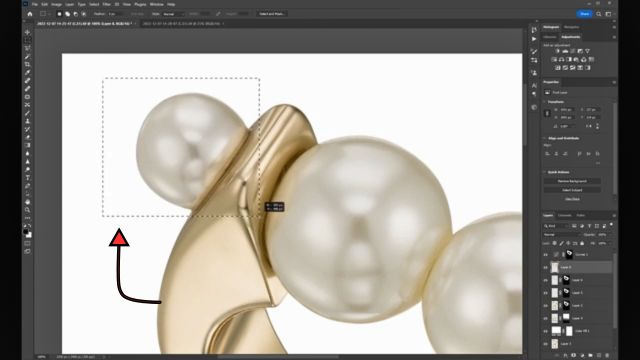This screenshot has height=360, width=640.
Task: Toggle lock all padlock icon
Action: (582, 243)
